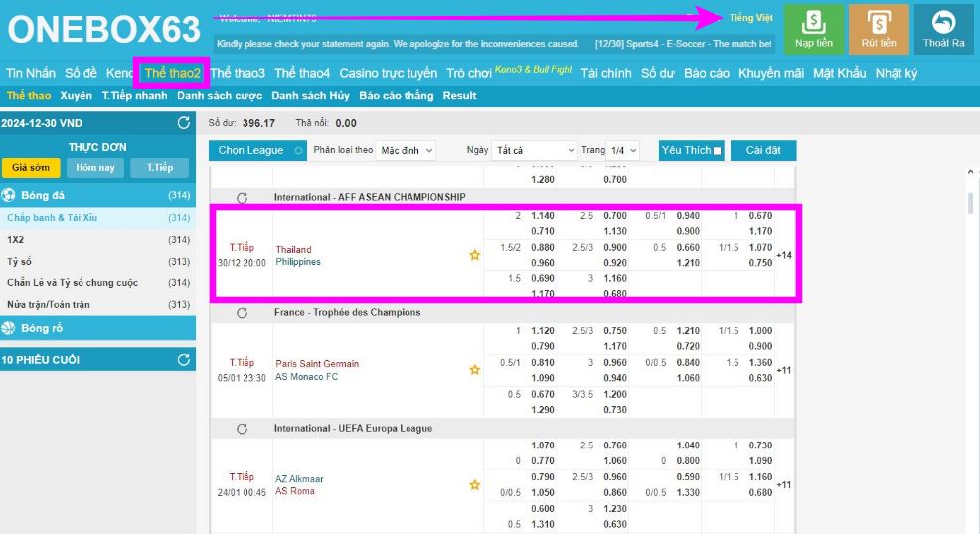Open Danh sách cược submenu
Screen dimensions: 980x534
point(220,95)
